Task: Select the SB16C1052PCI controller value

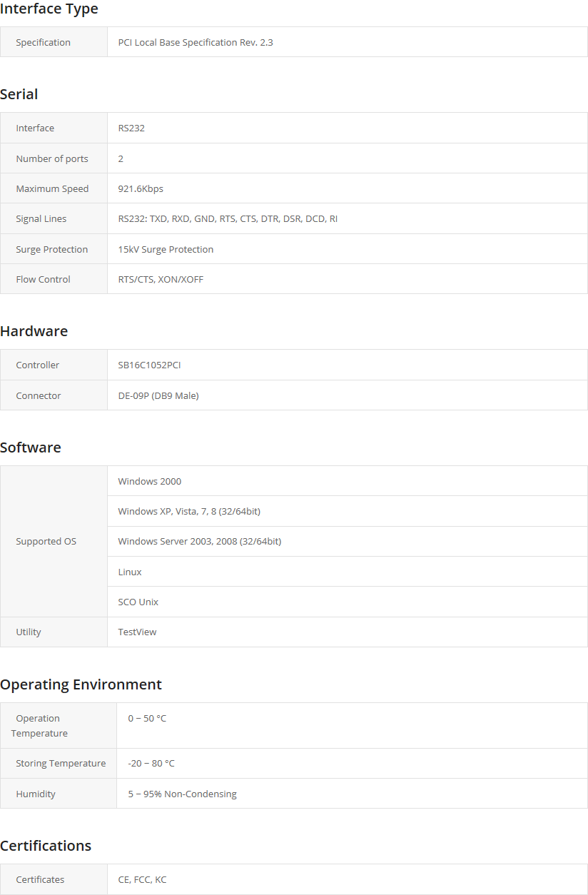Action: pyautogui.click(x=149, y=365)
